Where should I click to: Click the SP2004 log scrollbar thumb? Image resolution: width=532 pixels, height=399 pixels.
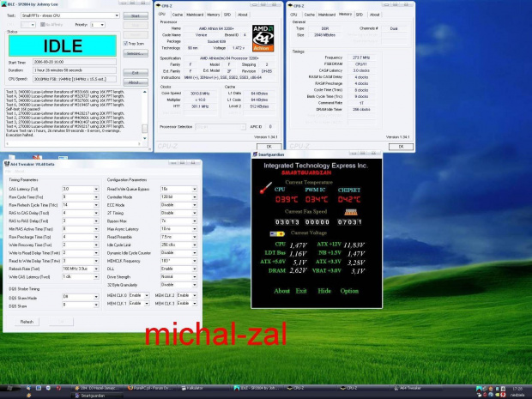144,129
